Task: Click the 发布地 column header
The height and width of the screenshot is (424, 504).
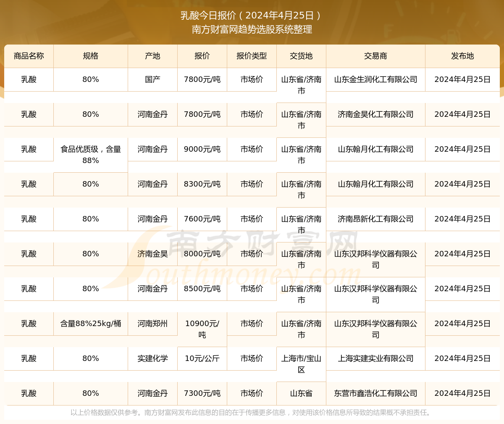Action: click(462, 56)
